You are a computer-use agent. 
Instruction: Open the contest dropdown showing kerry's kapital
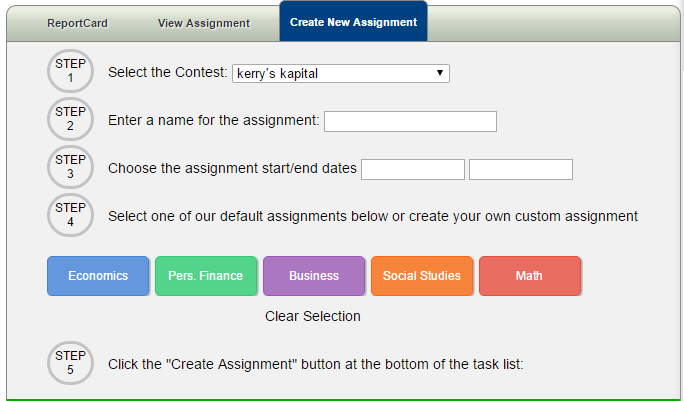[x=340, y=73]
